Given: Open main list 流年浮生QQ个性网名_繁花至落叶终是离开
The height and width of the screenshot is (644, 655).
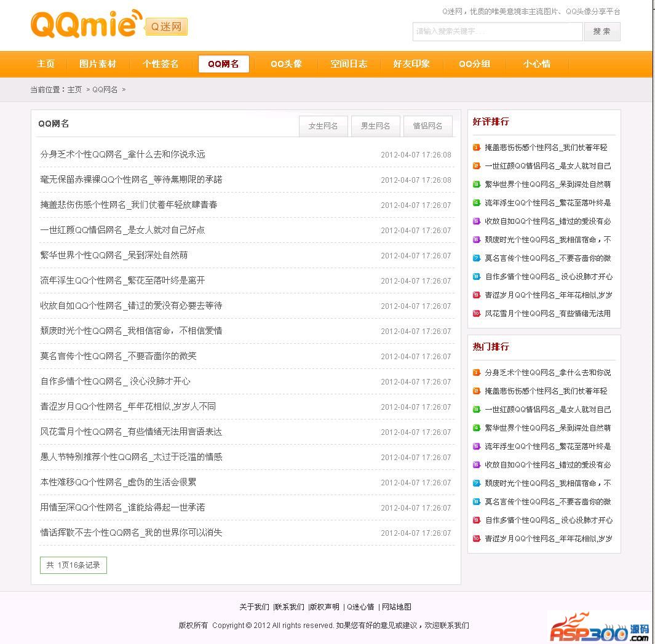Looking at the screenshot, I should coord(122,280).
